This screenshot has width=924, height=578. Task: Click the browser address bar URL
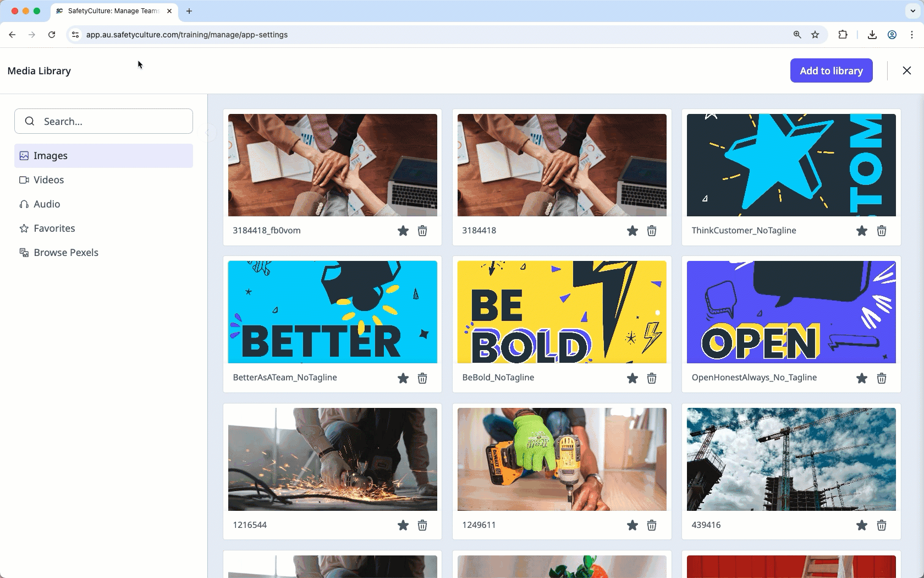[187, 35]
